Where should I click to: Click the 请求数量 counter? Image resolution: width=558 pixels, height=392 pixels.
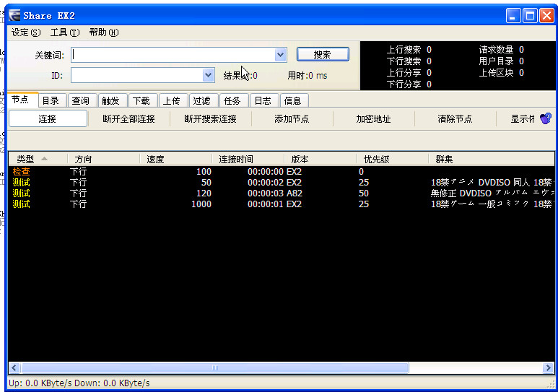click(502, 50)
